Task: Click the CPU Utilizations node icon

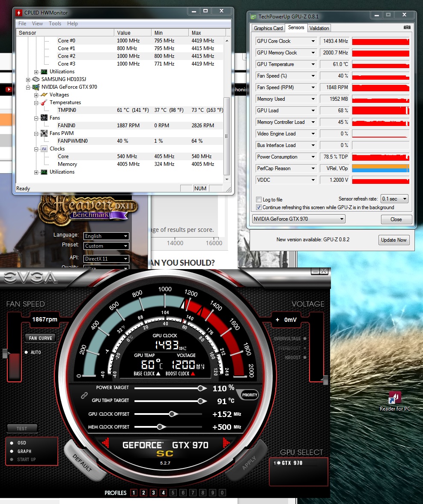Action: pos(44,72)
